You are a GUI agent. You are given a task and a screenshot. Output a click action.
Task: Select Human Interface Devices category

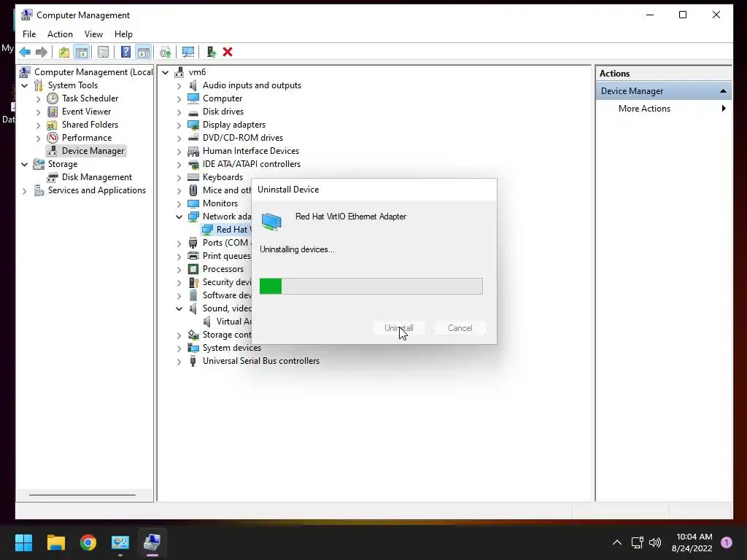(251, 151)
